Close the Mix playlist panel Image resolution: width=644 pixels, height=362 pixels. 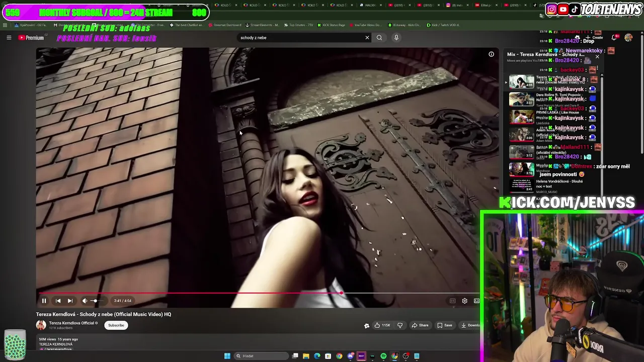click(597, 57)
